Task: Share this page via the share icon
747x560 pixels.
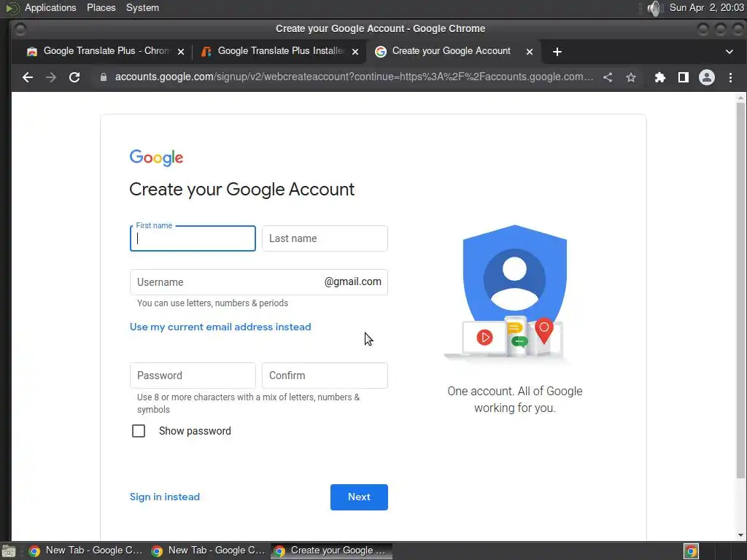Action: click(x=608, y=77)
